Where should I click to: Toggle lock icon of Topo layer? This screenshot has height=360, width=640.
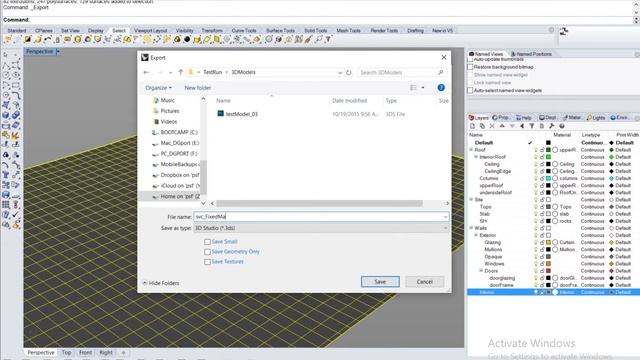tap(542, 207)
